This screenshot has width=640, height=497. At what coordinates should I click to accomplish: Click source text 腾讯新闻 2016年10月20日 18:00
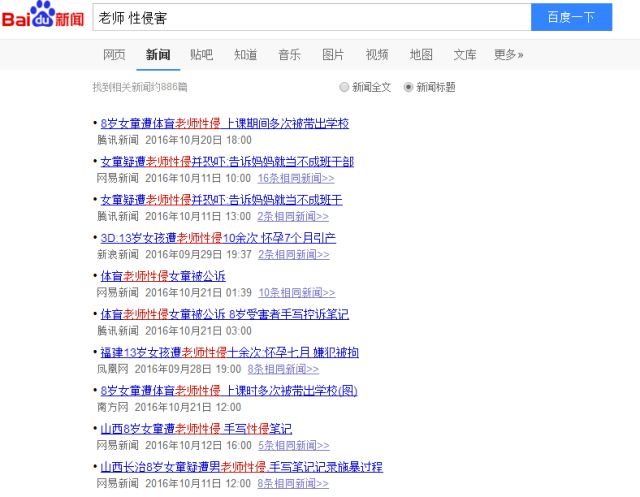(174, 140)
